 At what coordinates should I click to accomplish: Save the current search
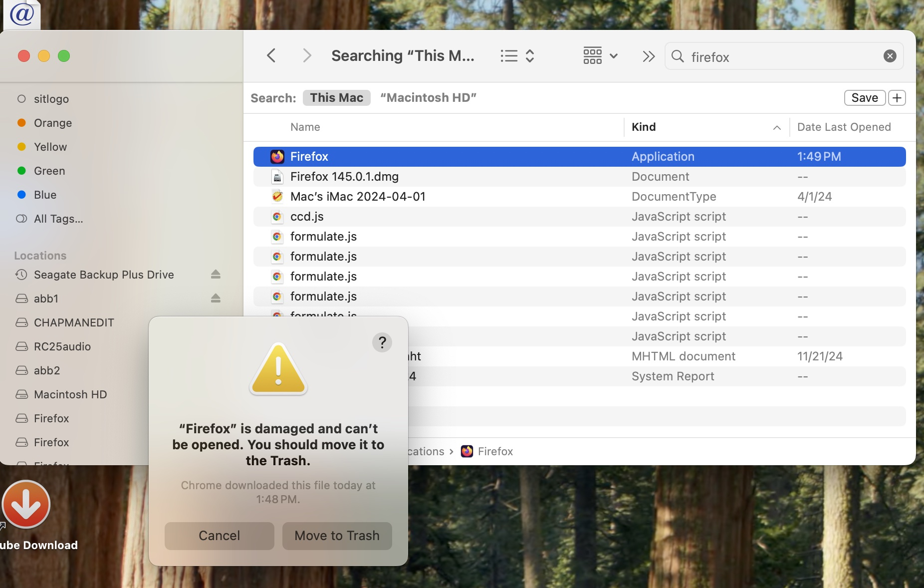865,98
